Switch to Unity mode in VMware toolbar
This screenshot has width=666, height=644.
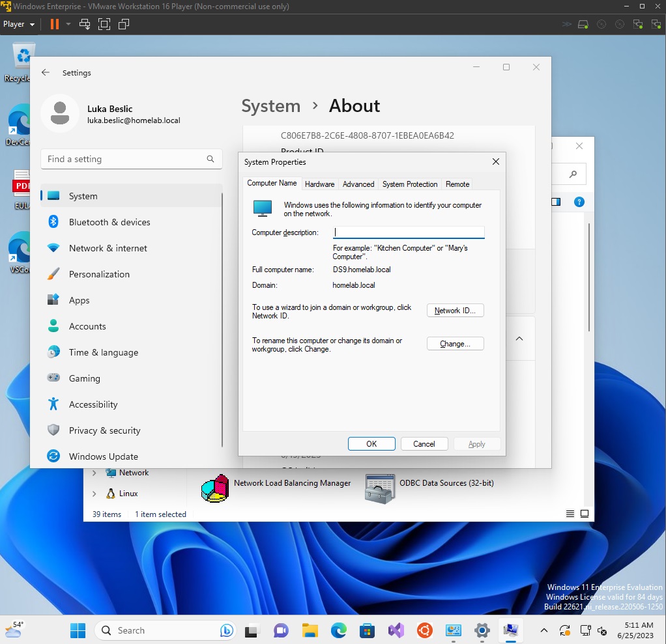(x=124, y=24)
